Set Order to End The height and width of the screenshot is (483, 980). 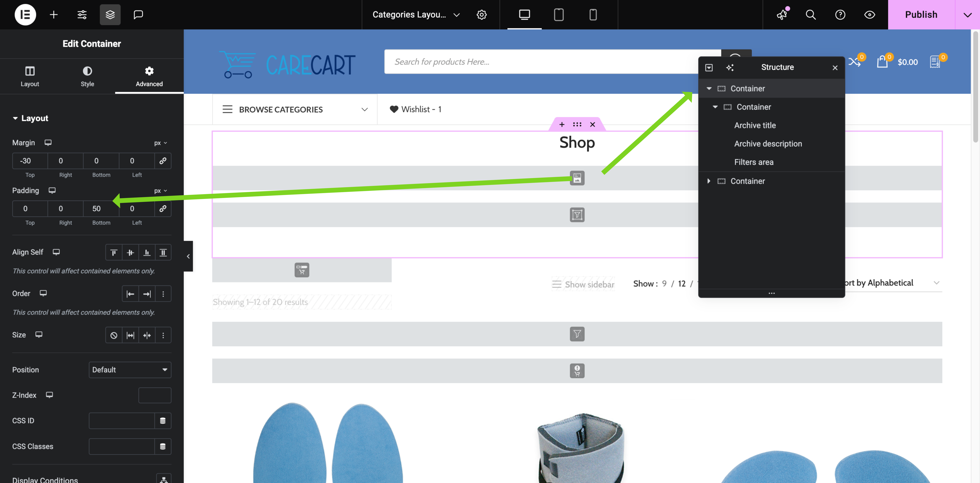pyautogui.click(x=147, y=294)
